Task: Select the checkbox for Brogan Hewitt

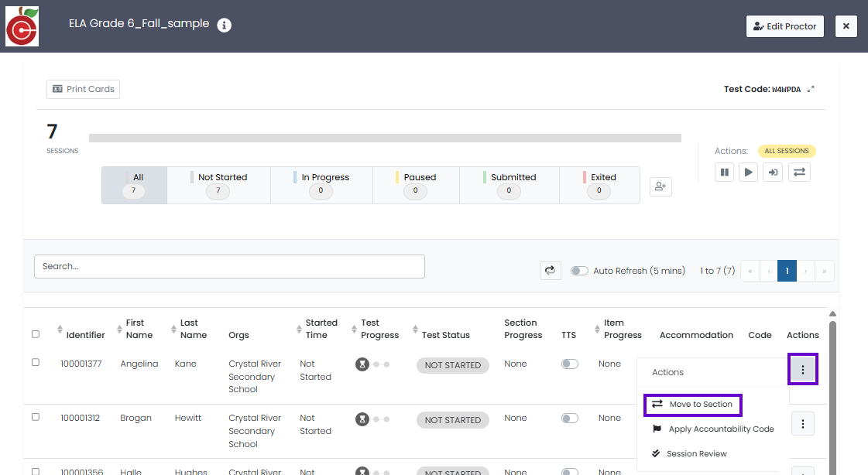Action: (36, 417)
